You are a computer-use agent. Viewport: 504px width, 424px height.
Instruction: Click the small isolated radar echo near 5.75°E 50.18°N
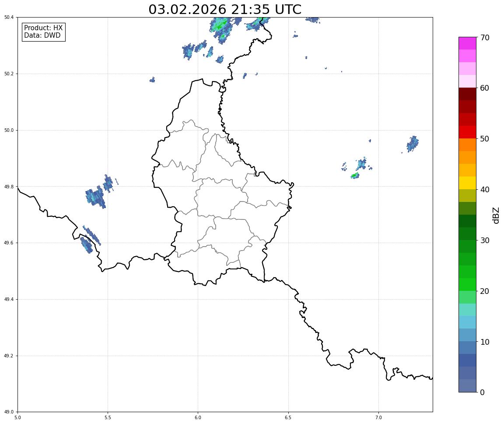152,79
